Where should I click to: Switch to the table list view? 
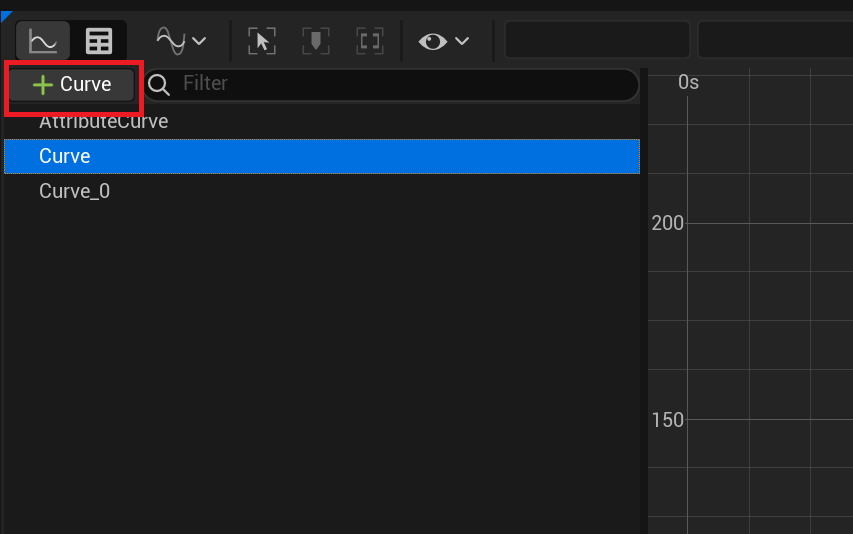click(x=99, y=41)
